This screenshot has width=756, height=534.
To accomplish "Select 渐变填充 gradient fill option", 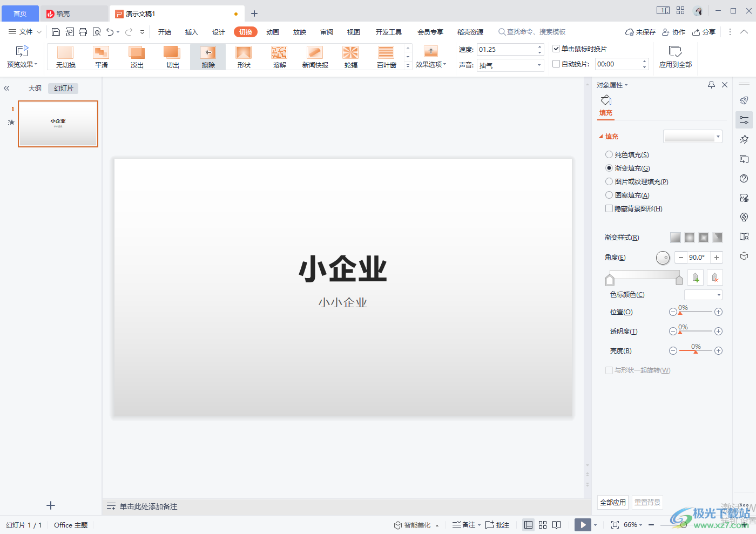I will pyautogui.click(x=627, y=168).
